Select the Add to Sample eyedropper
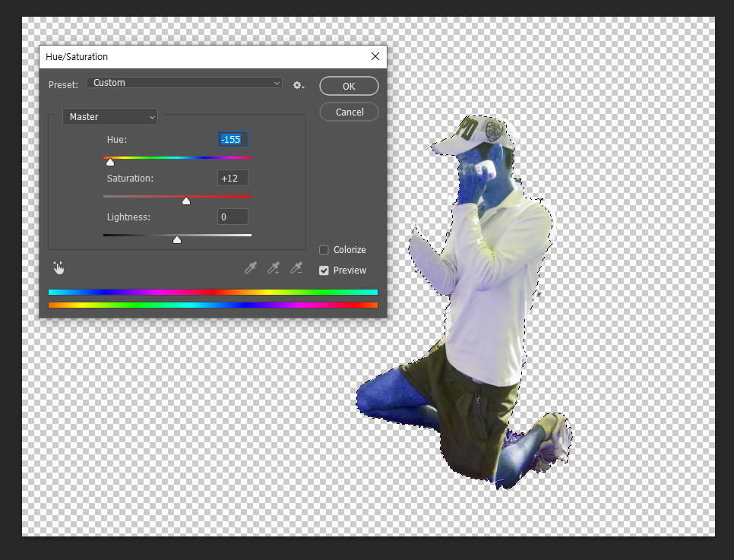Image resolution: width=734 pixels, height=560 pixels. point(274,267)
